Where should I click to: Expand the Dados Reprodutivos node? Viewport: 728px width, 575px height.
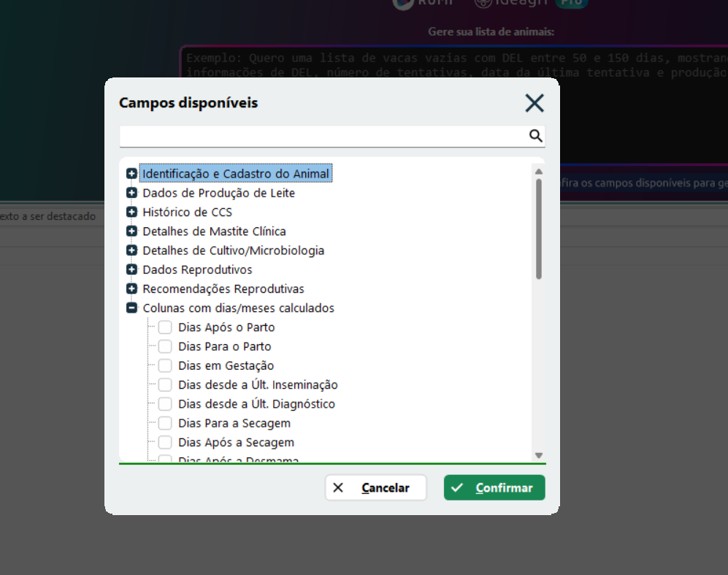[x=131, y=270]
